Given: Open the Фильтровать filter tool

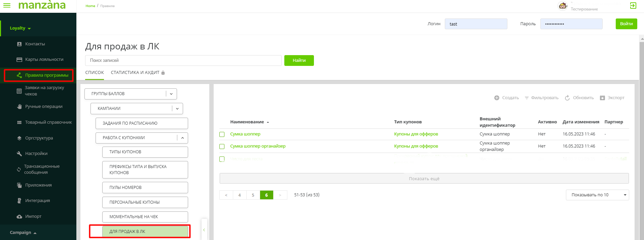Looking at the screenshot, I should [x=541, y=98].
